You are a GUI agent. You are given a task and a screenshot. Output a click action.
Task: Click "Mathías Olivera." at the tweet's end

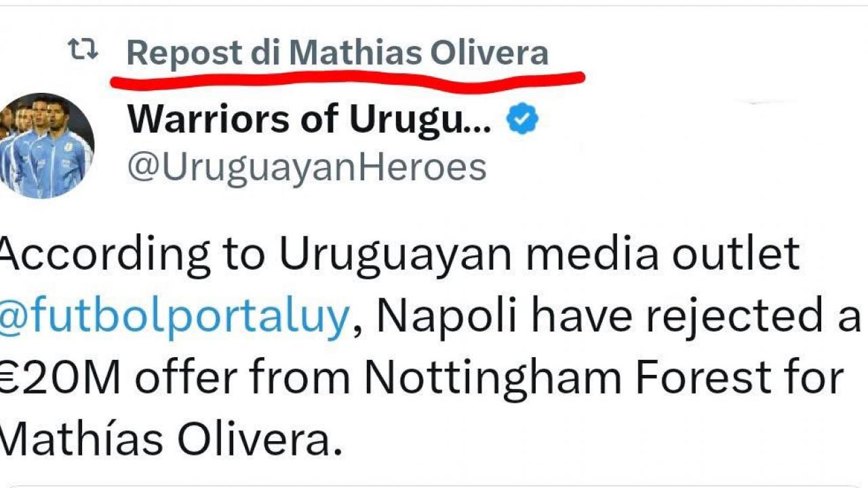pyautogui.click(x=168, y=439)
